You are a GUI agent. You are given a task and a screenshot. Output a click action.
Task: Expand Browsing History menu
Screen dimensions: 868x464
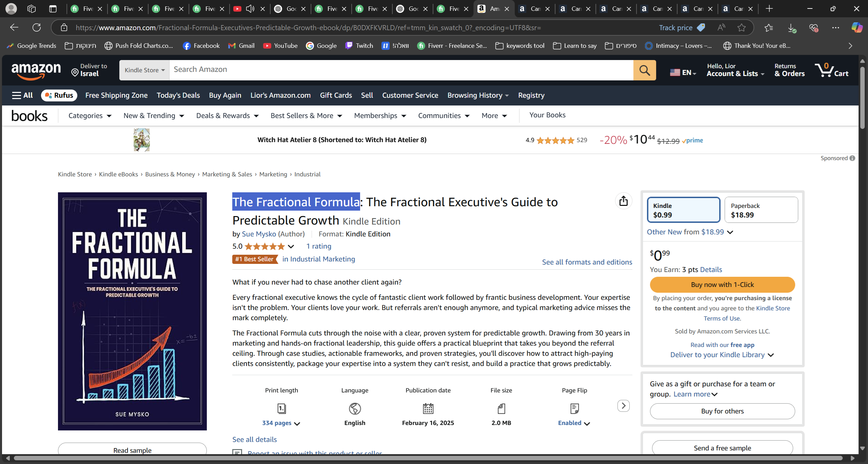(x=478, y=95)
